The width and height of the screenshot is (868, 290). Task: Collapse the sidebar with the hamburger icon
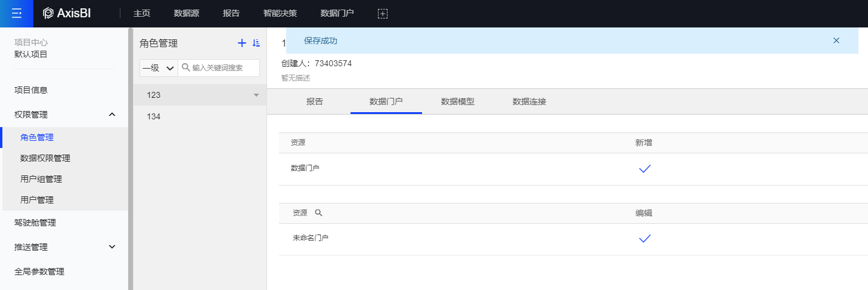17,13
